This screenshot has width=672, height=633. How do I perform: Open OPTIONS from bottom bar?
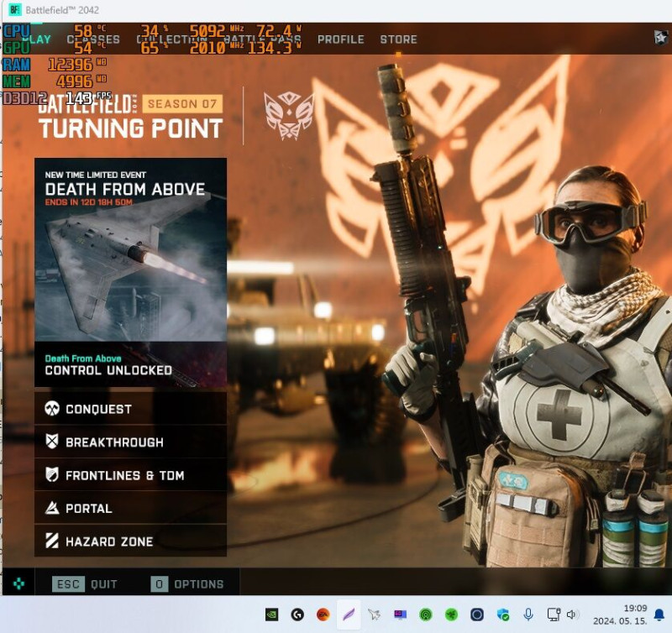coord(187,584)
